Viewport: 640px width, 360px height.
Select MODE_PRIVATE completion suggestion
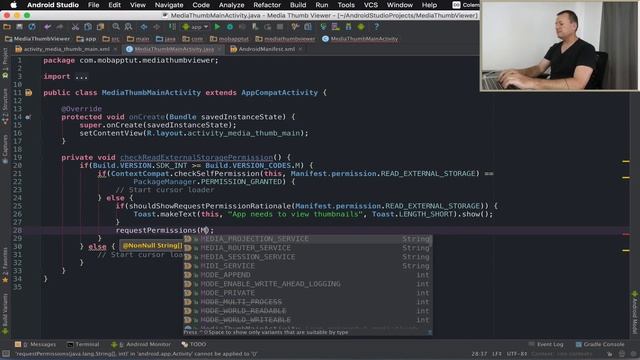click(x=308, y=293)
